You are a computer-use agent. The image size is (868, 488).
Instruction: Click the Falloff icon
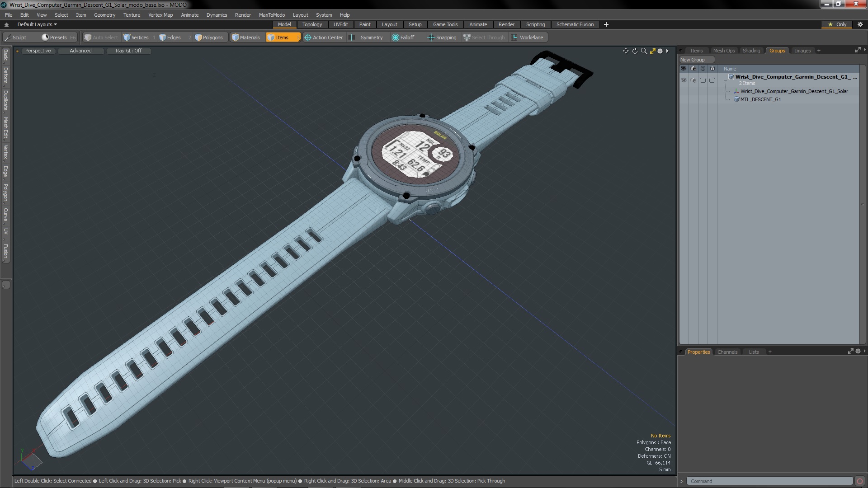[x=396, y=38]
